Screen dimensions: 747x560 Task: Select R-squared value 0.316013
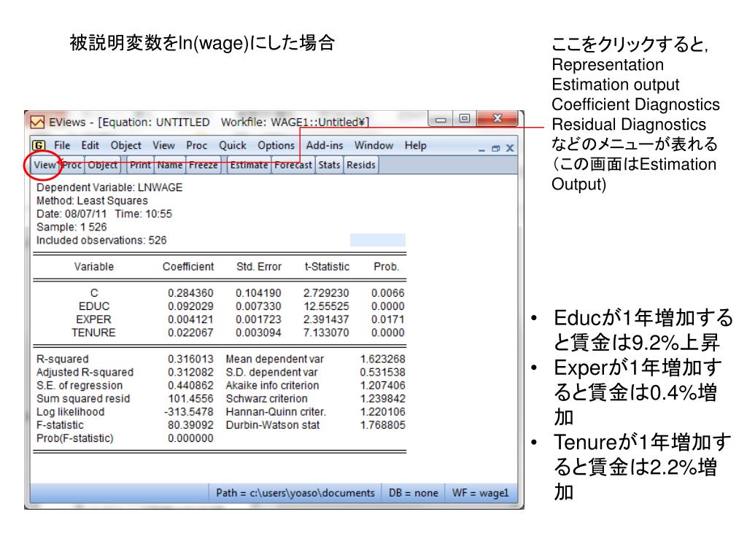point(190,359)
